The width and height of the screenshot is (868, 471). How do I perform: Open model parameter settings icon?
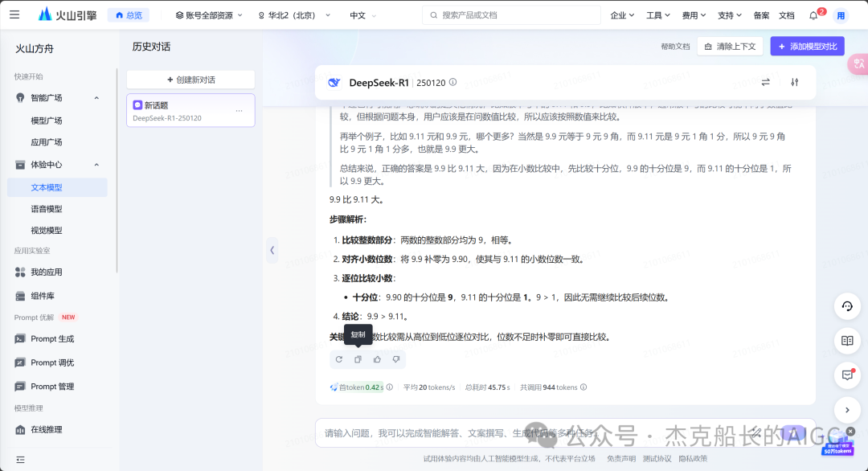click(x=794, y=83)
